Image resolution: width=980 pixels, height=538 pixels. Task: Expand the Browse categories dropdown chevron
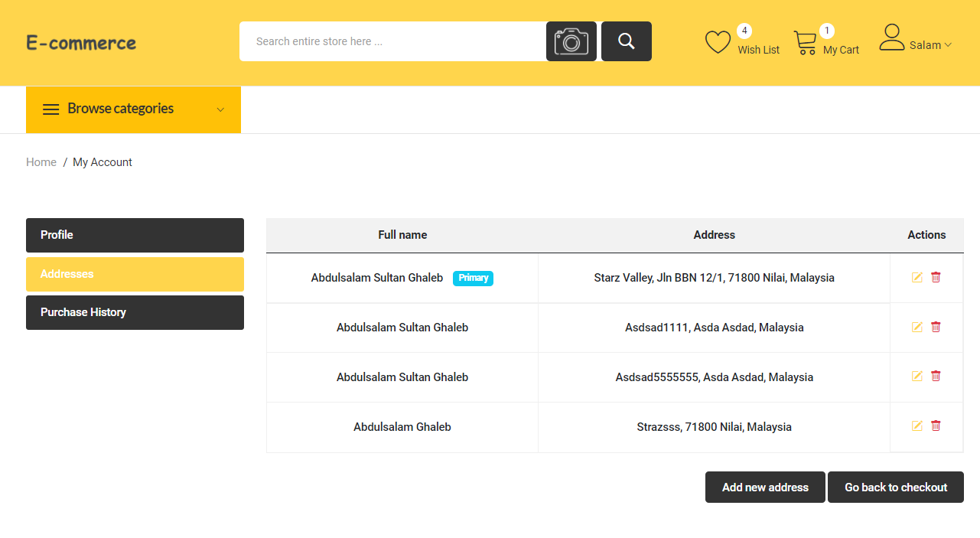click(220, 109)
